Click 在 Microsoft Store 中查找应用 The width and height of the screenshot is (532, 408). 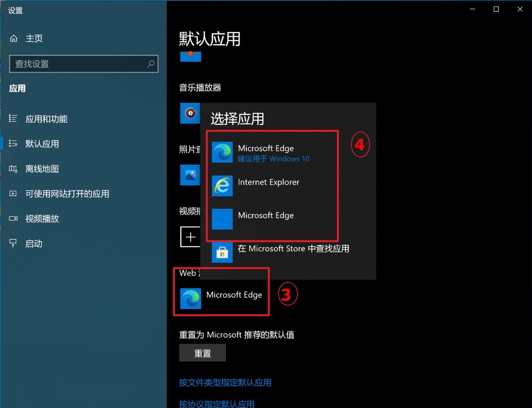click(x=293, y=248)
